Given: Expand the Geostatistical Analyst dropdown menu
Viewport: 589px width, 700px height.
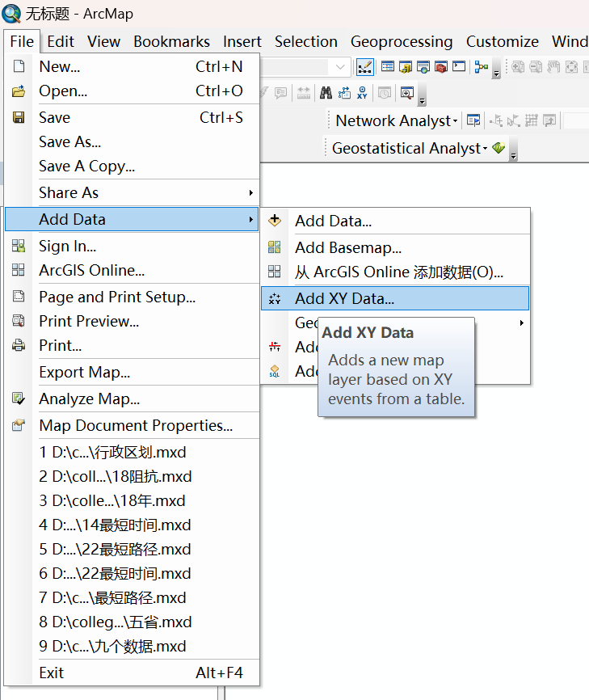Looking at the screenshot, I should [x=485, y=148].
